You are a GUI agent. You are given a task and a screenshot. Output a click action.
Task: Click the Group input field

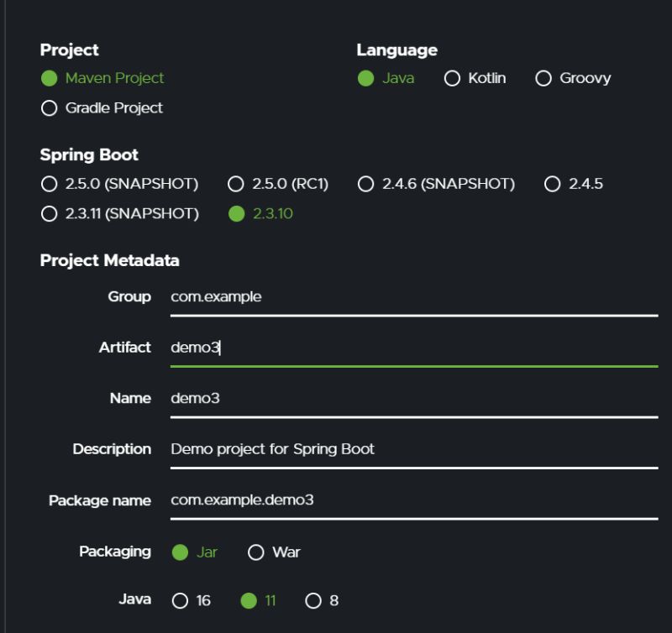[413, 297]
